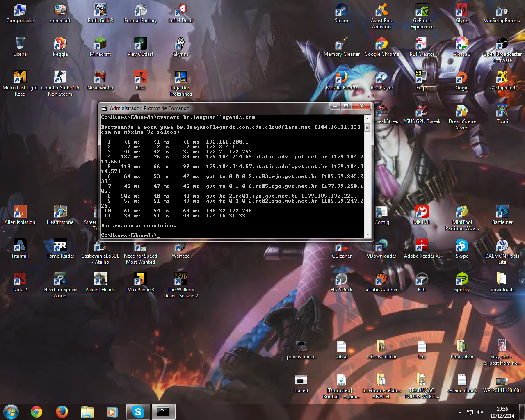Open the Titanfall desktop icon

20,249
